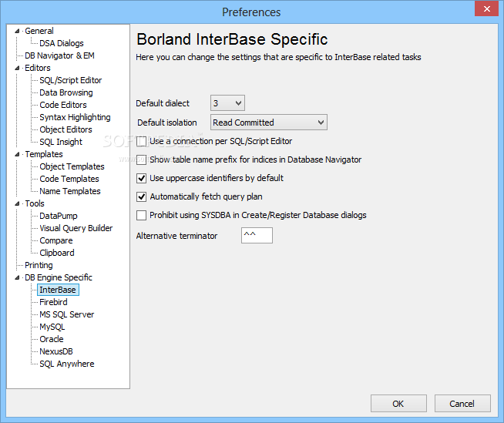Open Firebird engine settings
The image size is (504, 423).
53,302
